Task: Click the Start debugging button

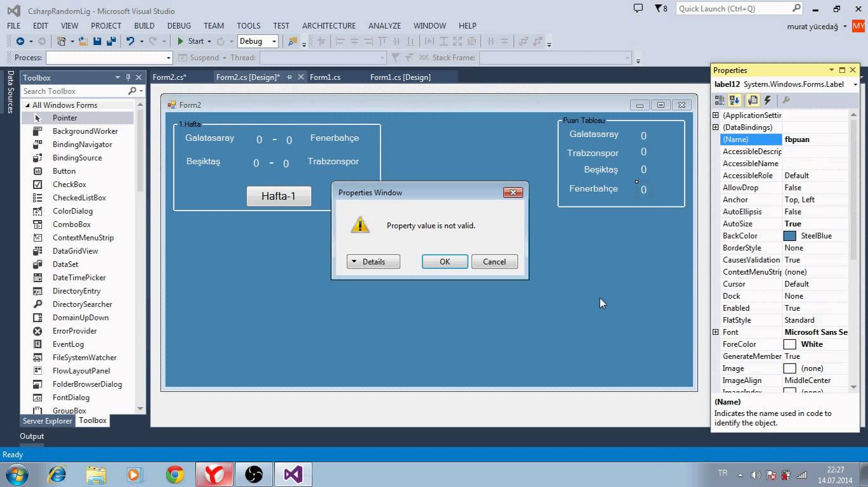Action: [x=190, y=41]
